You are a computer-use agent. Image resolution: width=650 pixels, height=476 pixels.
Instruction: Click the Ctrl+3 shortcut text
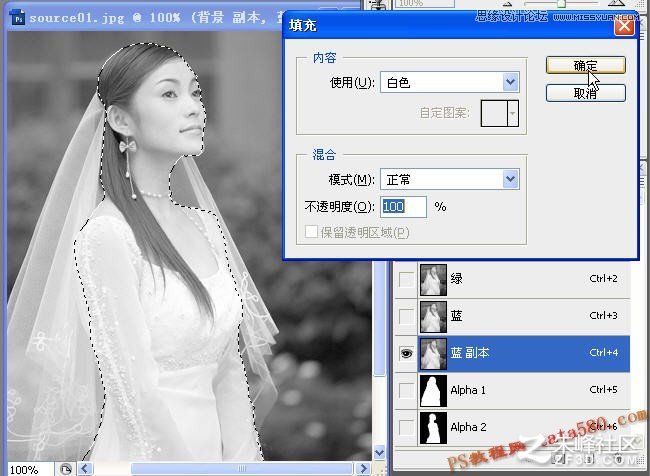click(603, 315)
